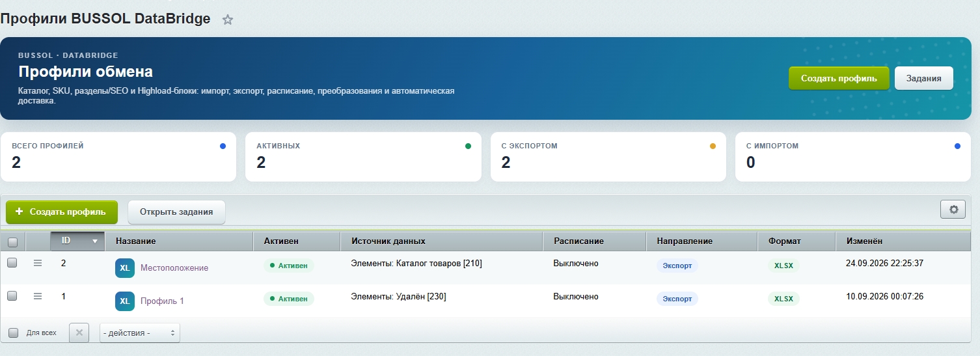Screen dimensions: 980x356
Task: Sort by Формат column header
Action: (796, 241)
